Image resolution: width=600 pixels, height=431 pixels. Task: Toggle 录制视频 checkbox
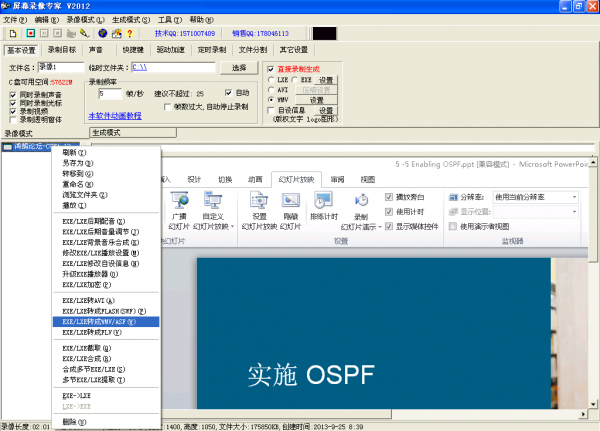[x=13, y=111]
